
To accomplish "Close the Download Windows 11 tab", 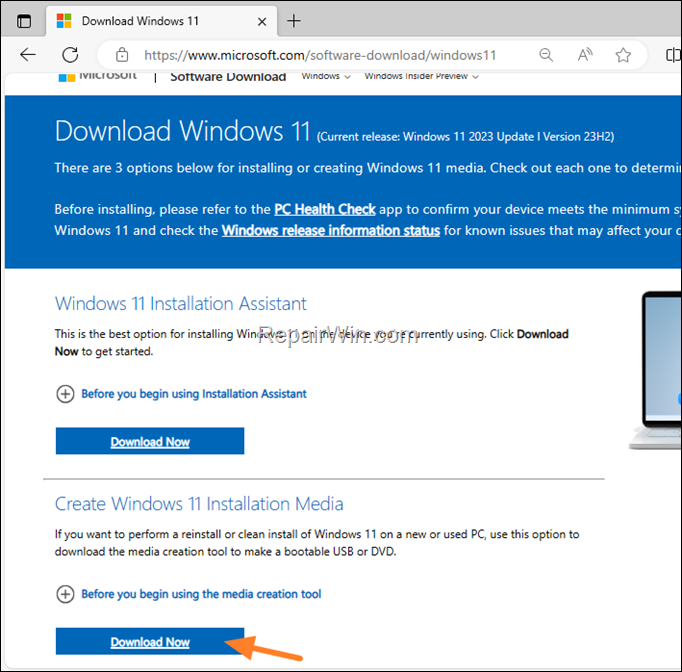I will 262,21.
